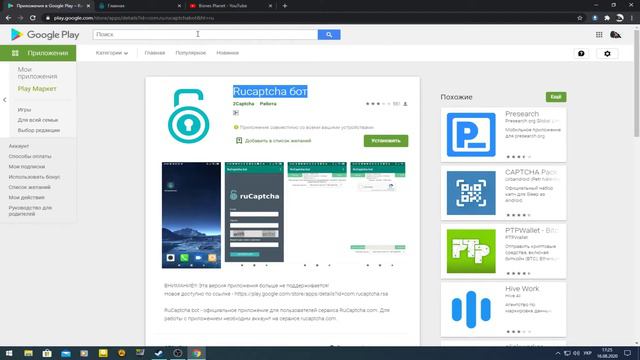Click the wishlist bookmark icon
The image size is (640, 360).
pos(239,141)
